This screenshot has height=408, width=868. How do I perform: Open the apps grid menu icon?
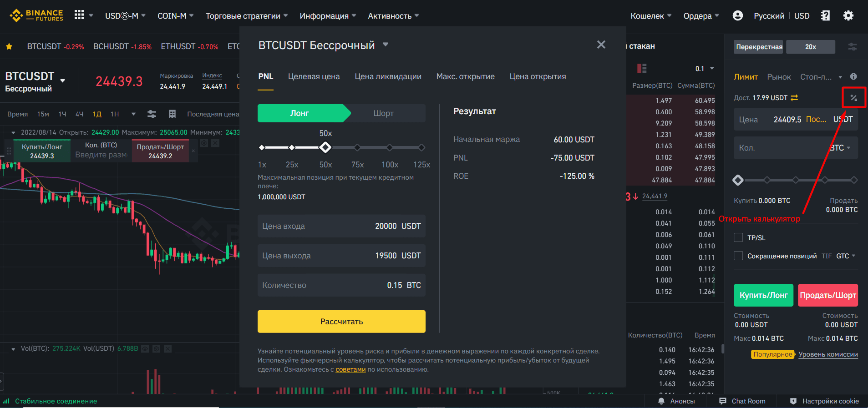pos(79,15)
